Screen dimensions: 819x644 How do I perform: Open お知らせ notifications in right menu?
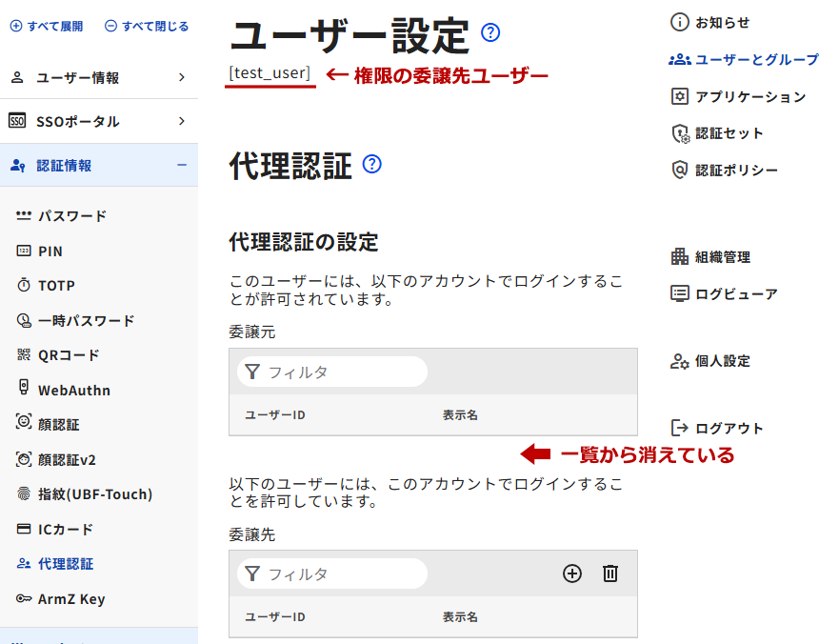coord(722,22)
